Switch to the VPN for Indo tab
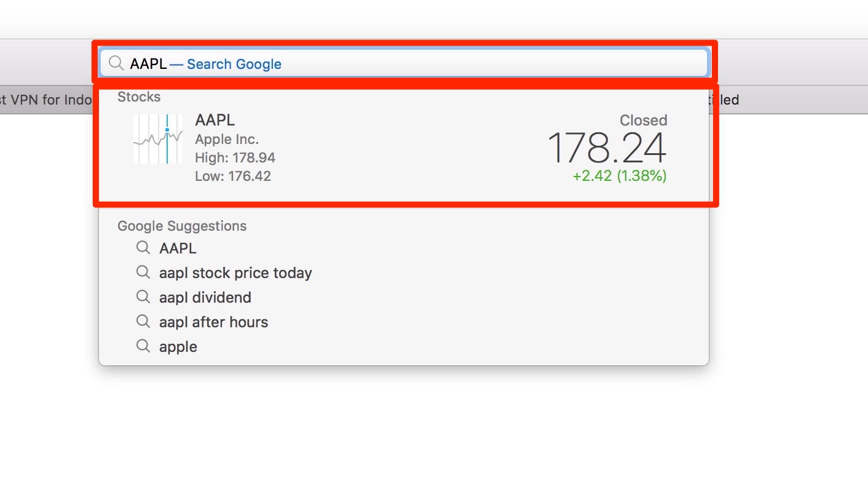Screen dimensions: 868x478 pyautogui.click(x=46, y=100)
